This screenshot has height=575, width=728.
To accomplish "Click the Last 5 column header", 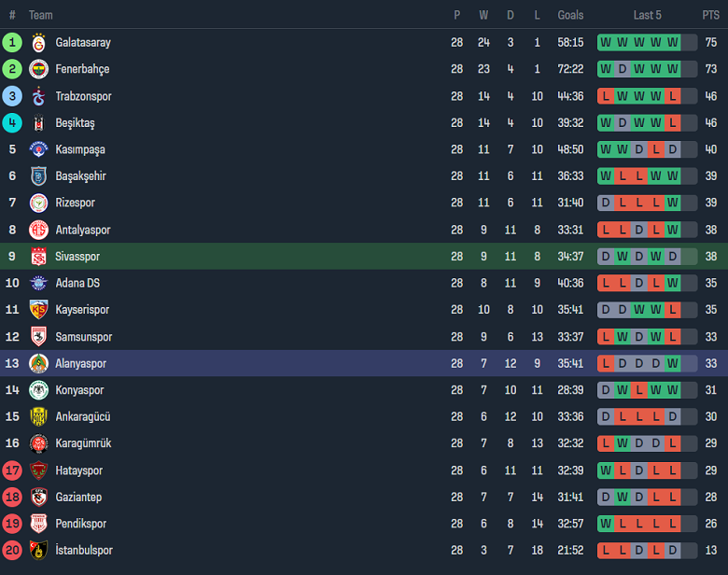I will [647, 15].
